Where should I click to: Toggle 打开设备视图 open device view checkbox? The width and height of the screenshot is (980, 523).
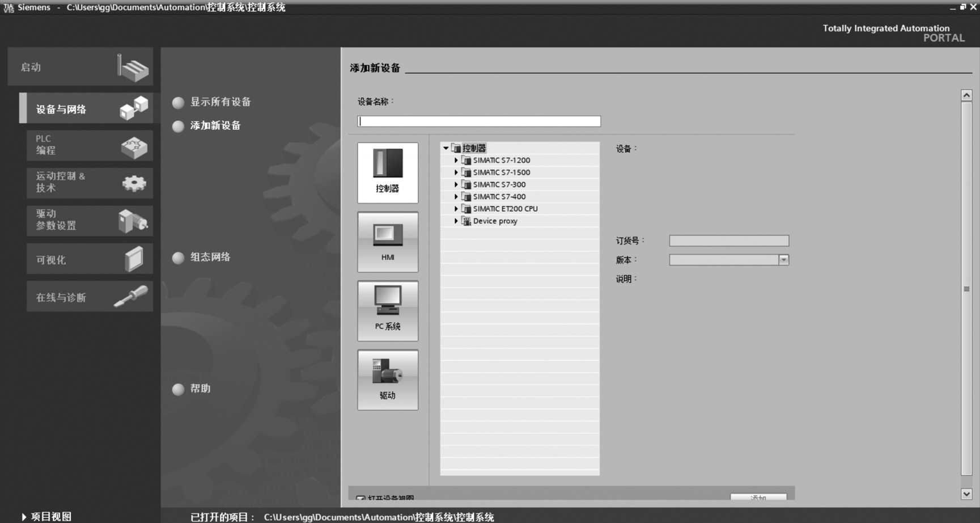(360, 499)
